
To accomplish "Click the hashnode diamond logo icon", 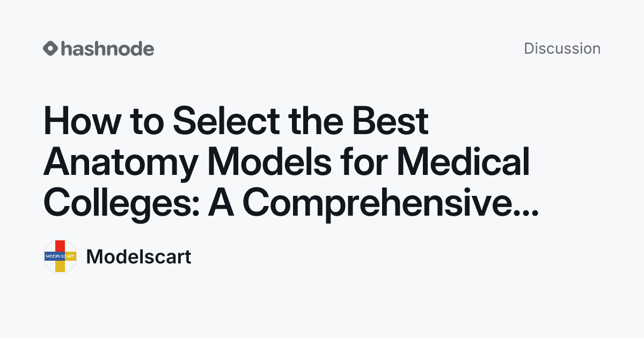I will 50,49.
